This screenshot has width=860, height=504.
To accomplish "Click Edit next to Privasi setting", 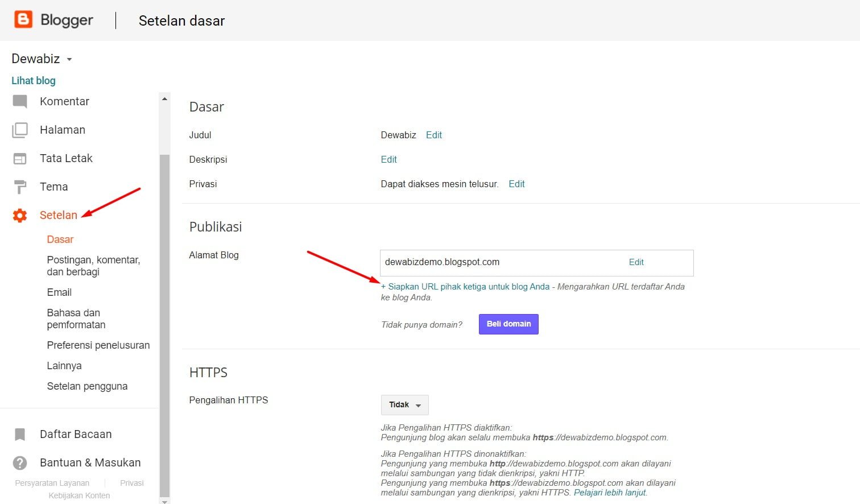I will 516,184.
